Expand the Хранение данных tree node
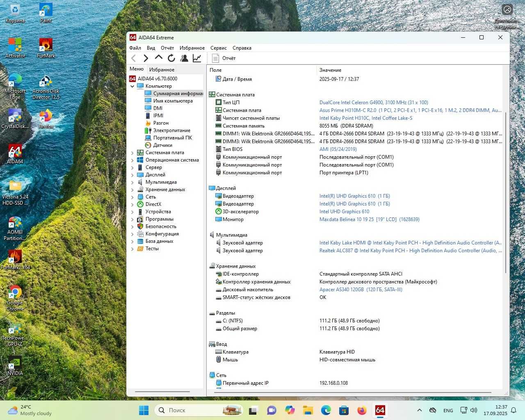 [132, 189]
